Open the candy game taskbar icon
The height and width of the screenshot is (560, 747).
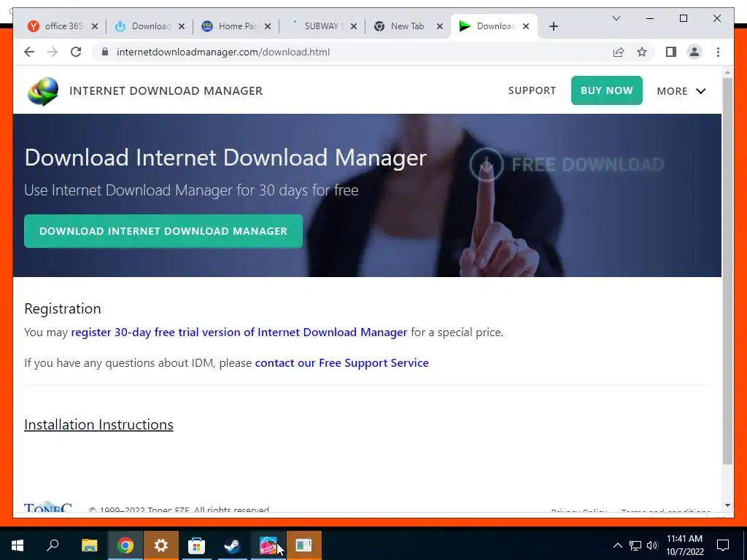(x=268, y=545)
